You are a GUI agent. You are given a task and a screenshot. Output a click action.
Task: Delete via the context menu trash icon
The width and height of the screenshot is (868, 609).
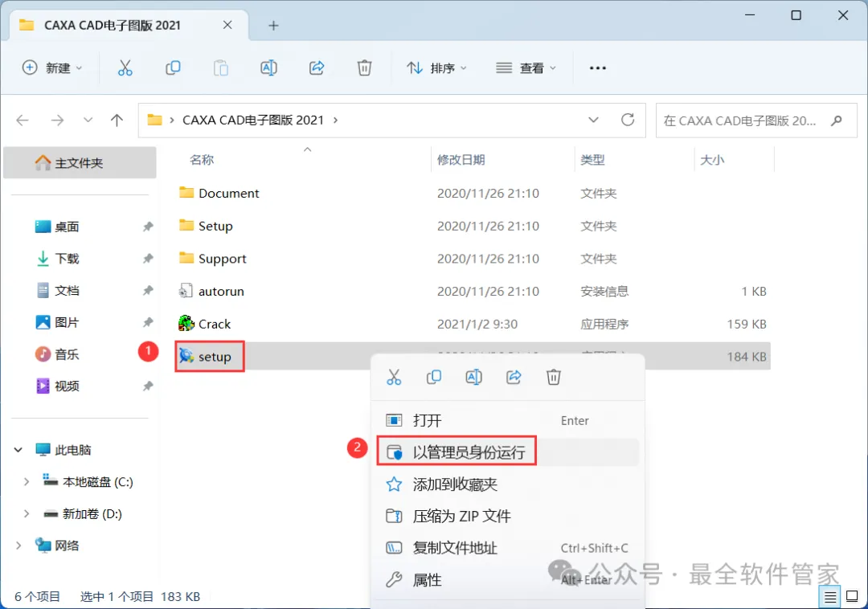[554, 378]
